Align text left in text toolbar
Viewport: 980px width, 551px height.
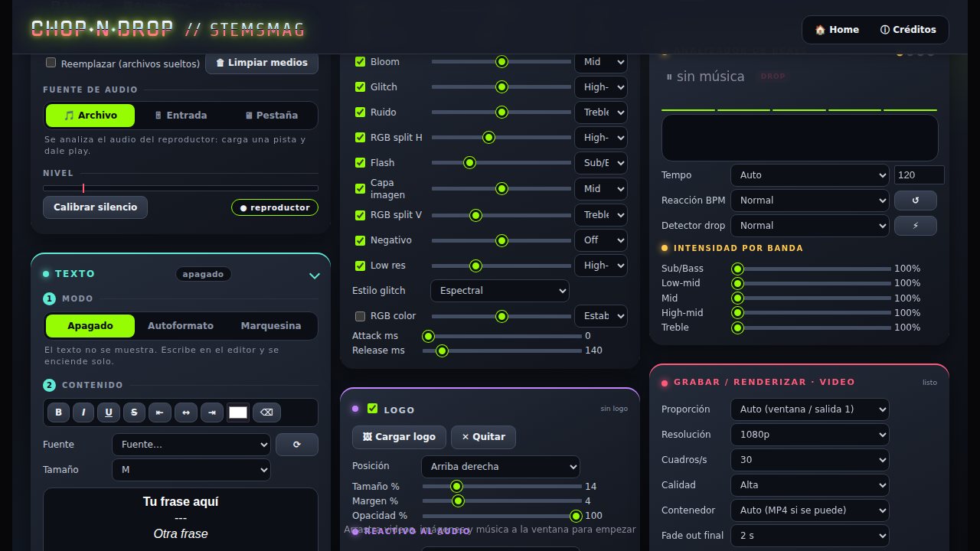tap(160, 412)
